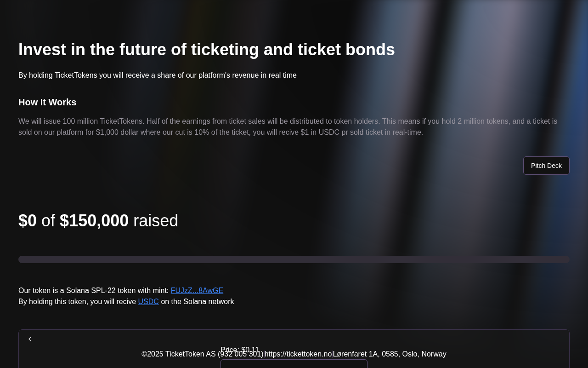Click the ©2025 TicketToken AS copyright text

pyautogui.click(x=178, y=354)
